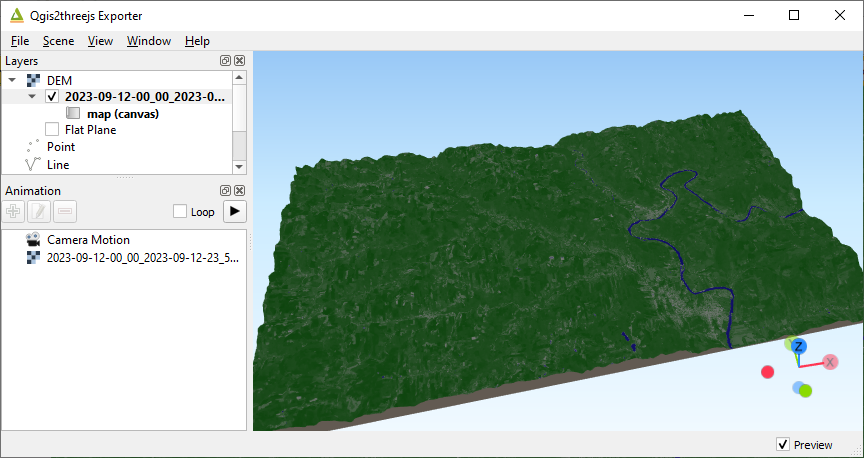Select the Line layer group

pos(58,165)
